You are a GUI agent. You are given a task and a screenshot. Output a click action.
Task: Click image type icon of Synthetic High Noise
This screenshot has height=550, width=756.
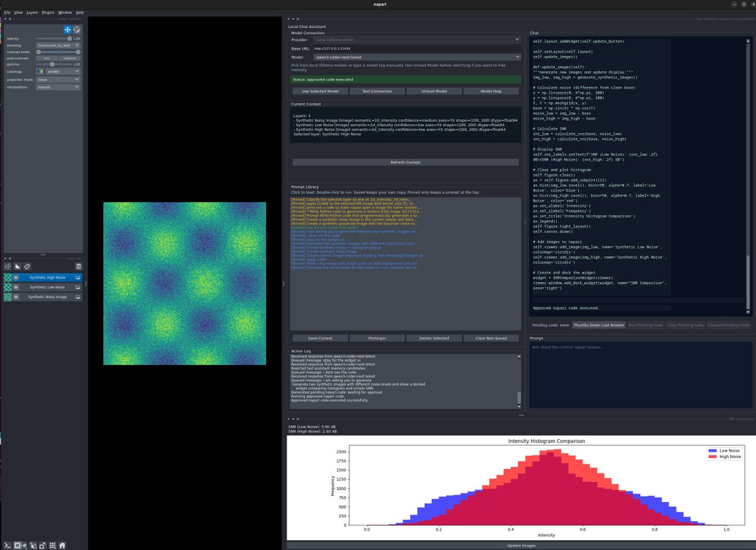click(78, 277)
